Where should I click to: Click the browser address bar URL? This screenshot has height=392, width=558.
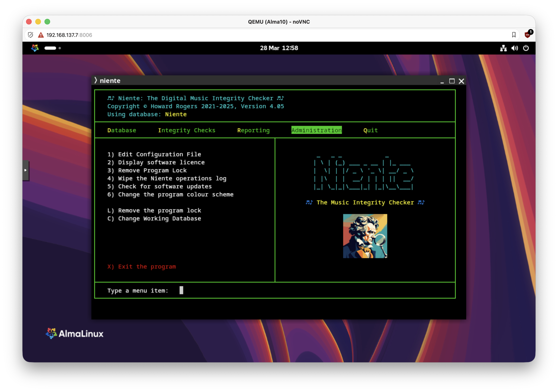coord(69,35)
